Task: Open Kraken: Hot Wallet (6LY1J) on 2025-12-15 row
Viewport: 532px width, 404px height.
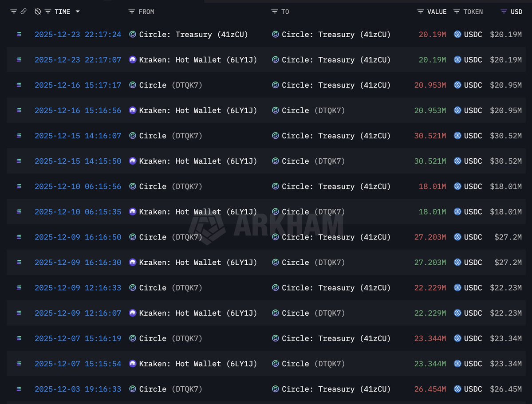Action: pos(198,161)
